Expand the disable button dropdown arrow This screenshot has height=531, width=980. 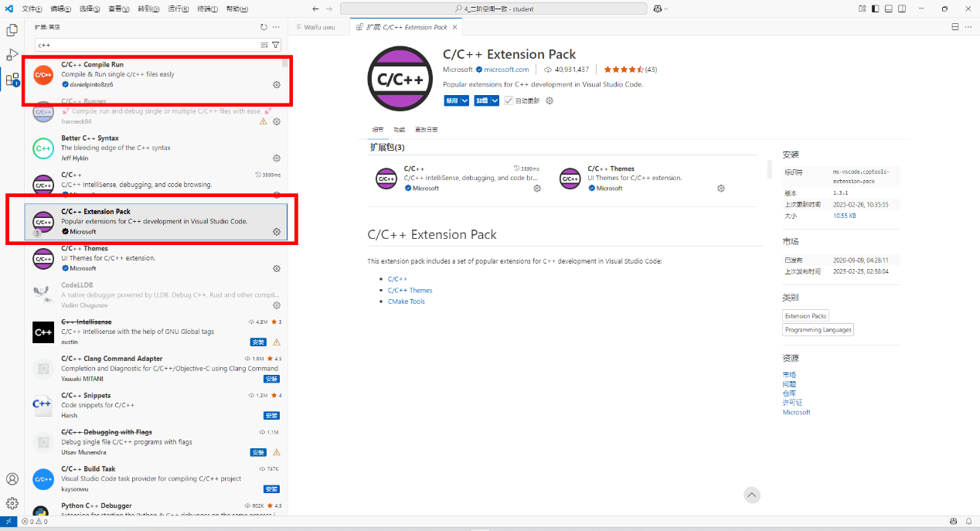465,100
